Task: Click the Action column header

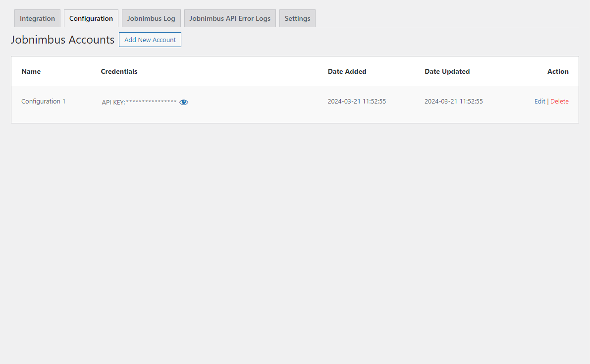Action: click(x=558, y=71)
